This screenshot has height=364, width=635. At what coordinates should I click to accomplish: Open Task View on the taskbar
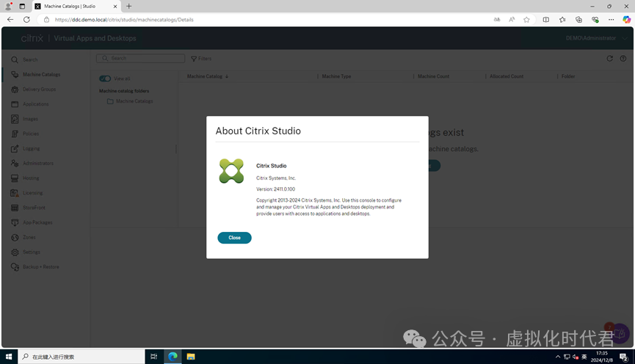tap(154, 357)
